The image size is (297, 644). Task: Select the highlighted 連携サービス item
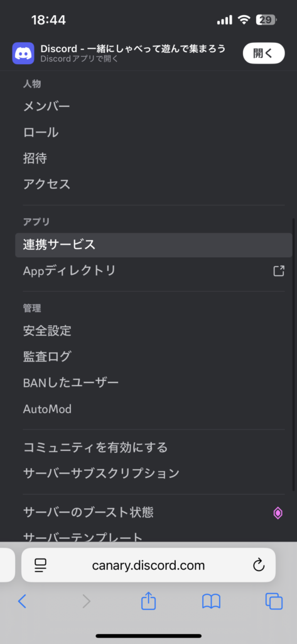(x=153, y=245)
